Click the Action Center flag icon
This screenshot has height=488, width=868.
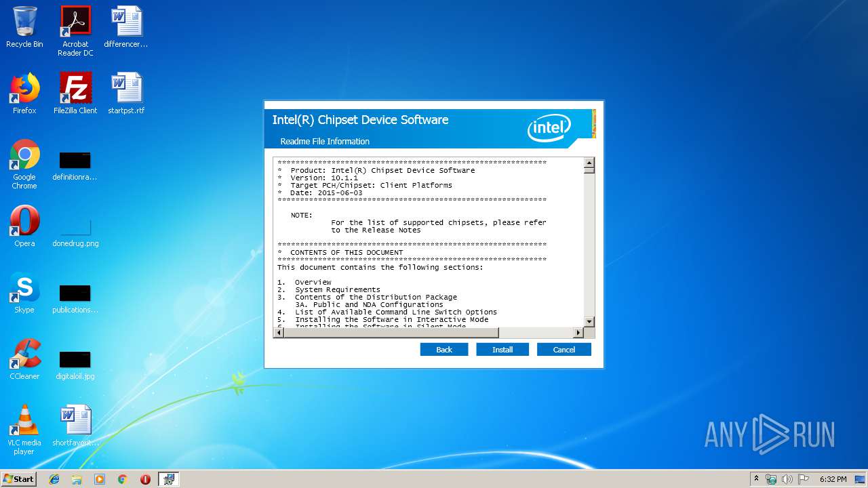(x=804, y=479)
